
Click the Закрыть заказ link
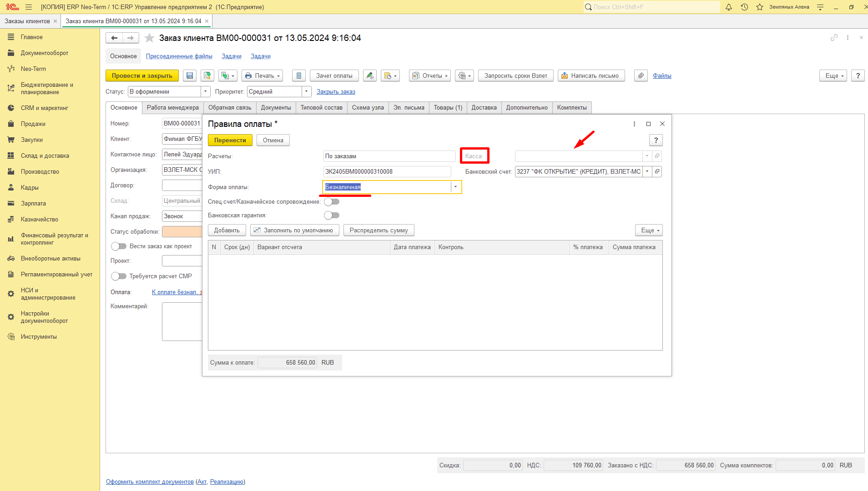pos(336,92)
